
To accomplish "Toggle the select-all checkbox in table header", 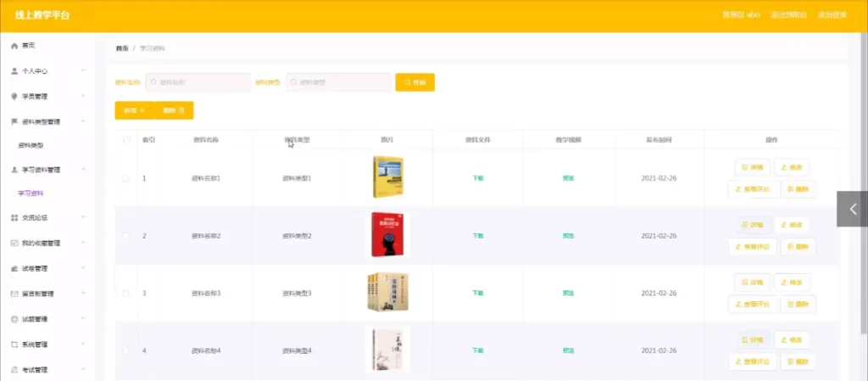I will (x=127, y=140).
